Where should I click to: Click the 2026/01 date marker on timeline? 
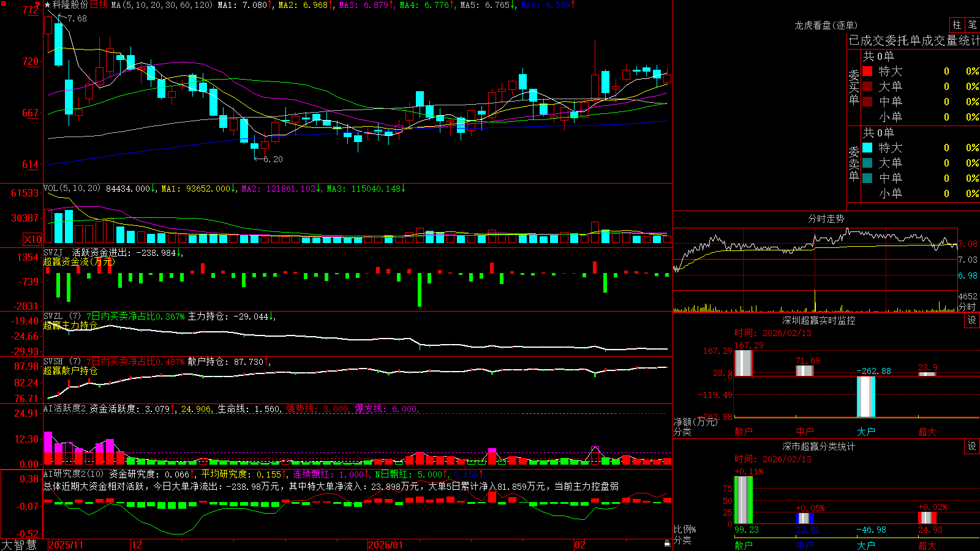[385, 545]
